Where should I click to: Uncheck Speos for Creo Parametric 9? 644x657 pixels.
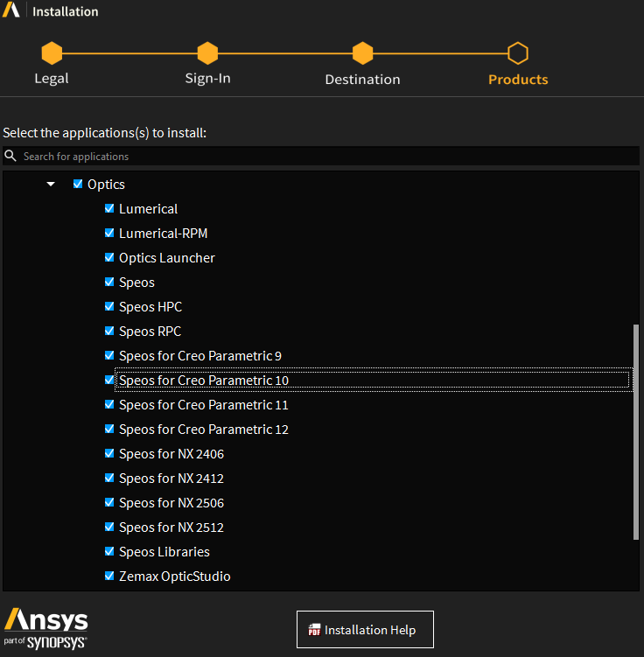[x=109, y=355]
